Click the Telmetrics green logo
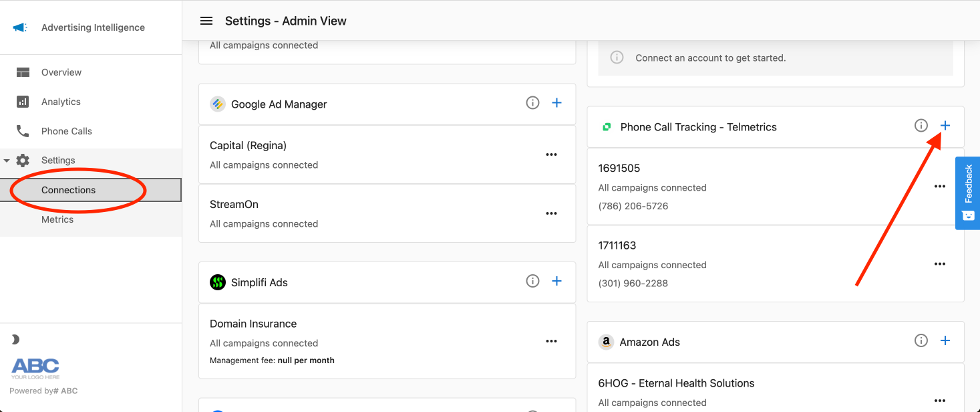 point(607,127)
